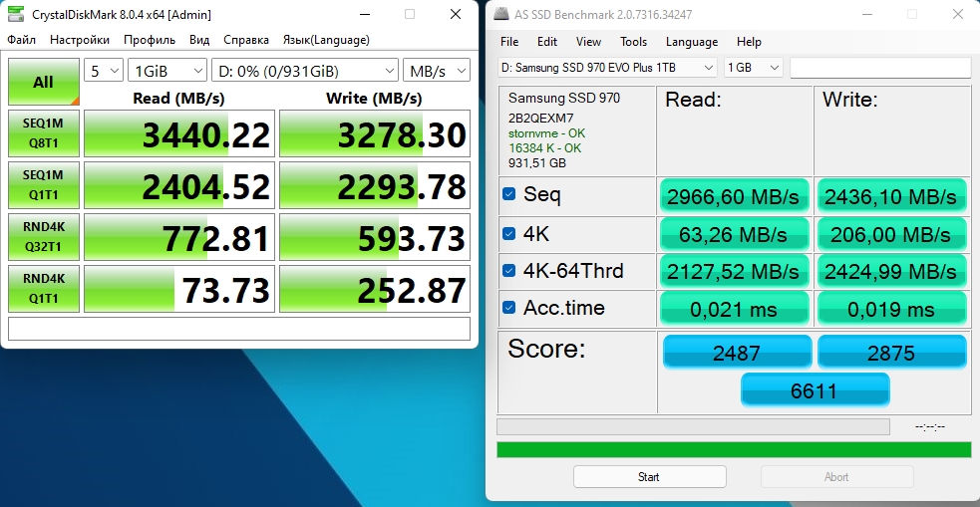Viewport: 980px width, 507px height.
Task: Click the write access time 0,019 ms
Action: (891, 309)
